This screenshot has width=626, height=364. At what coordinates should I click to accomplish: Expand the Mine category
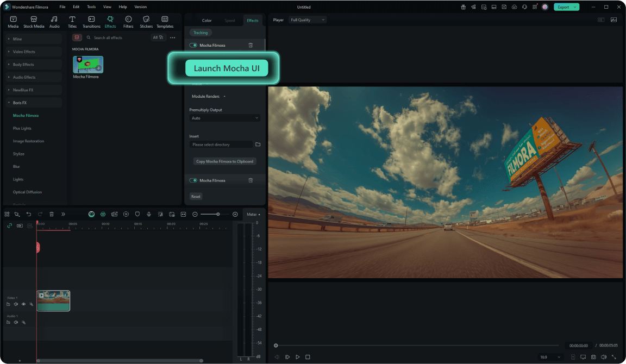click(x=34, y=39)
